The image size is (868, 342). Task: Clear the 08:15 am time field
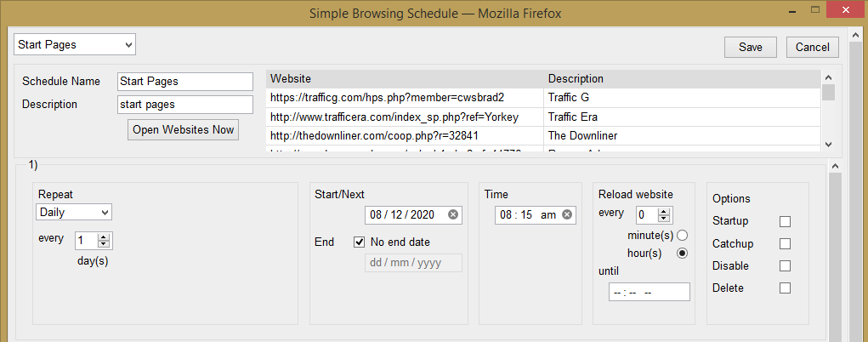(x=566, y=215)
